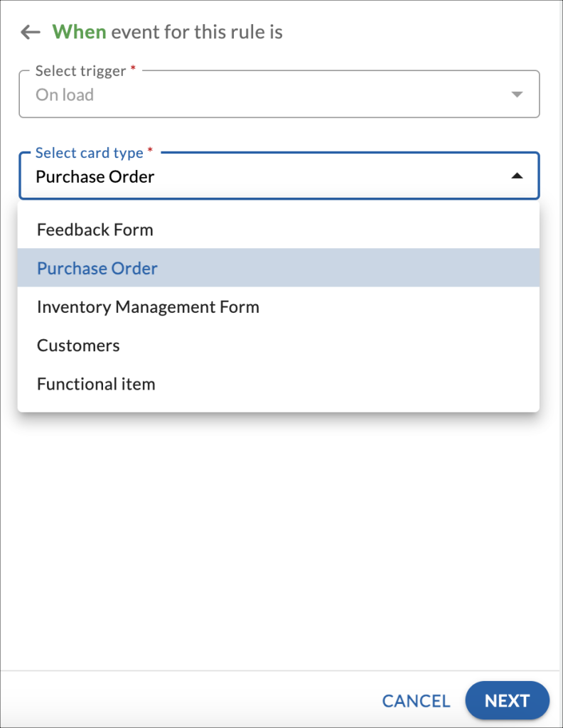Click the green When heading text

79,32
